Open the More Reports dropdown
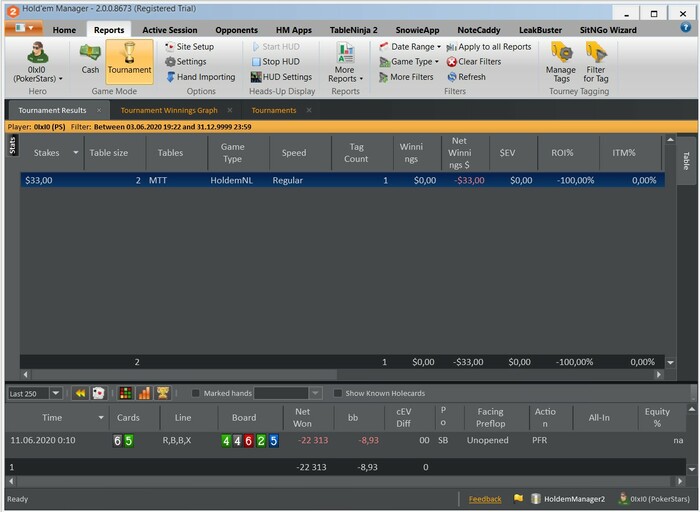700x512 pixels. pyautogui.click(x=346, y=62)
